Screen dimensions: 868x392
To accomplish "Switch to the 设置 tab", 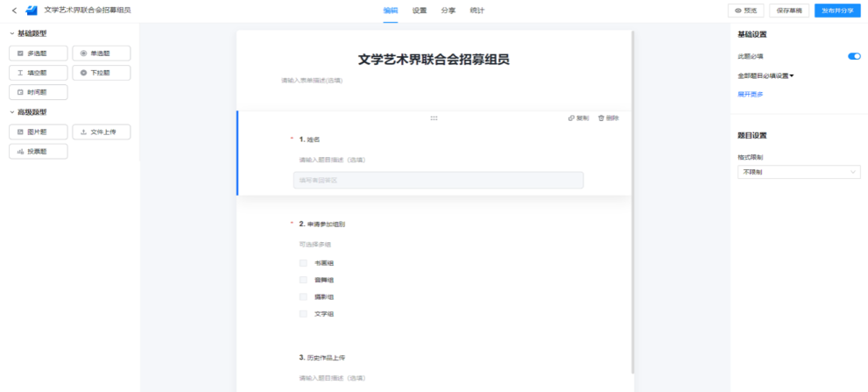I will (420, 11).
